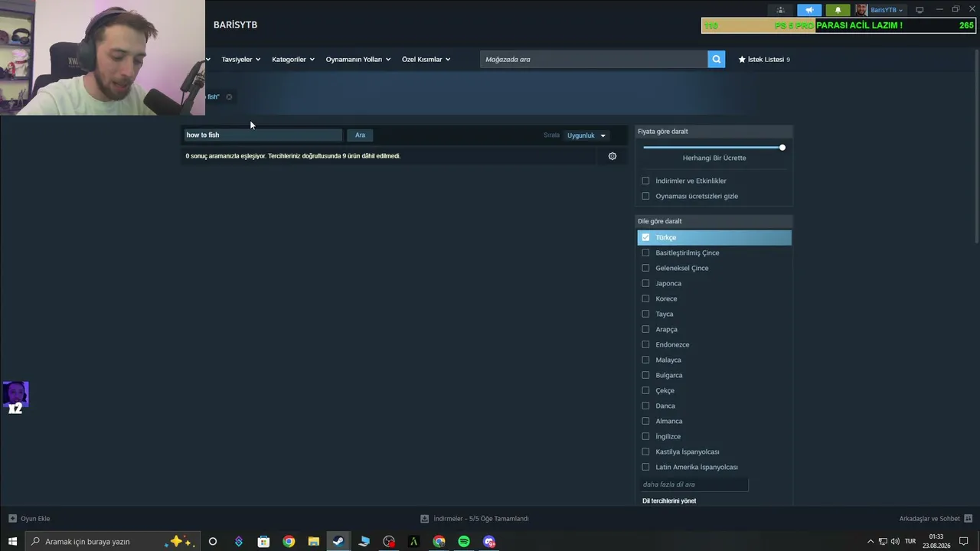Uncheck the Türkçe language filter
The width and height of the screenshot is (980, 551).
click(645, 237)
